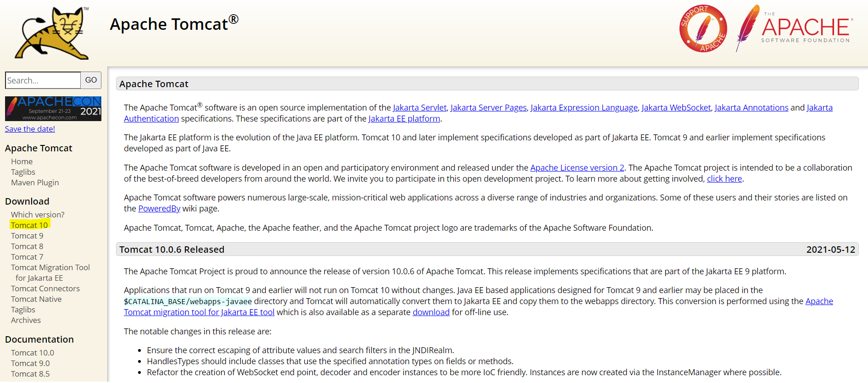The height and width of the screenshot is (383, 868).
Task: Focus the Search input field
Action: pyautogui.click(x=43, y=80)
